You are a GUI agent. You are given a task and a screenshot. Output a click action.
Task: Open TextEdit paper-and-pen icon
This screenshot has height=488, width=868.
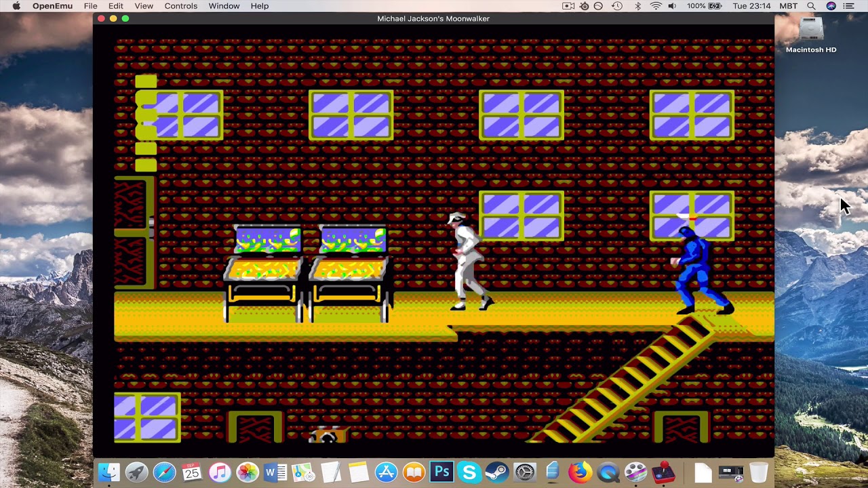[x=331, y=472]
